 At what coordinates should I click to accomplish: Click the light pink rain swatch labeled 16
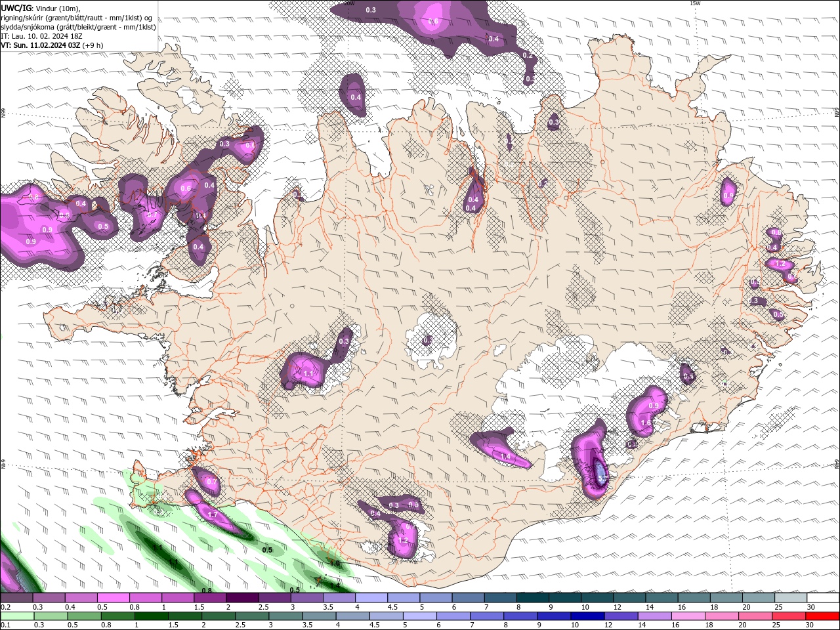tap(688, 616)
